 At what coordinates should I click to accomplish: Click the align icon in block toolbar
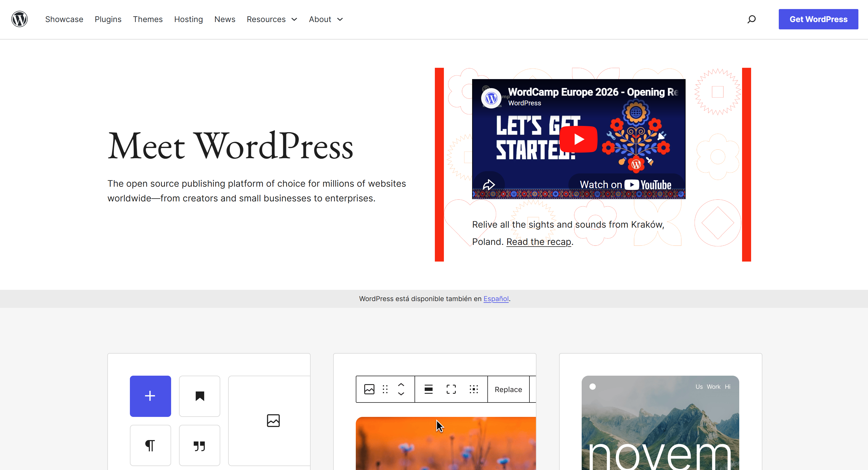click(x=428, y=389)
